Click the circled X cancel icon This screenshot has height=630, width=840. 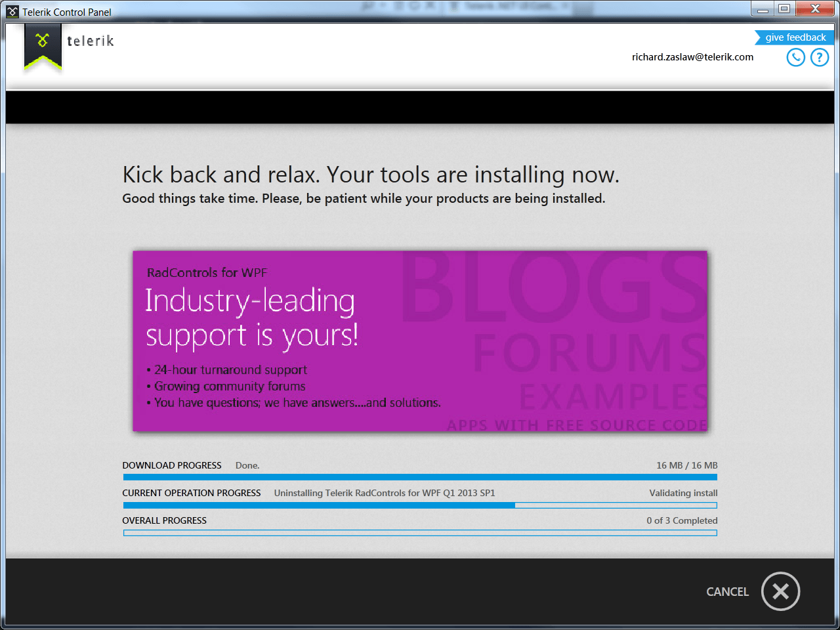point(780,591)
